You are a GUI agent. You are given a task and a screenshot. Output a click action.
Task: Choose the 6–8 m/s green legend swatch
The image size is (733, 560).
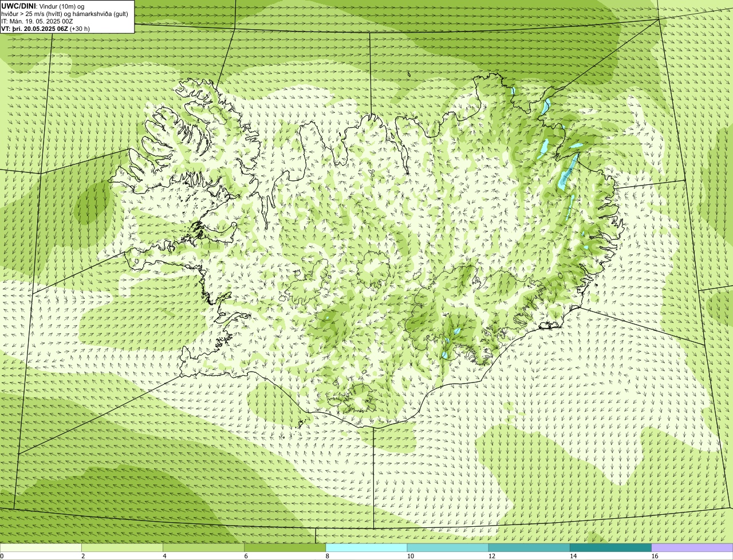pyautogui.click(x=285, y=548)
